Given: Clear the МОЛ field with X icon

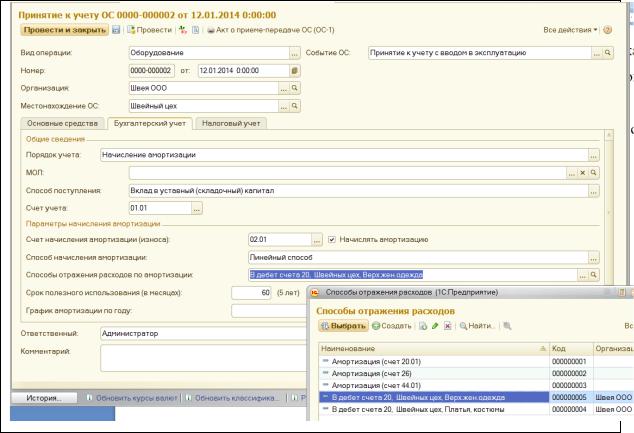Looking at the screenshot, I should coord(583,173).
